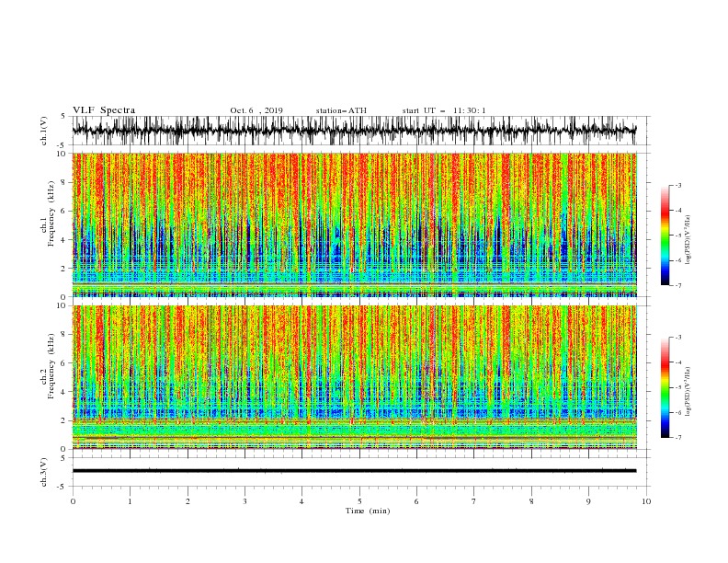
Task: Click the ch.2 PSD color bar
Action: click(665, 387)
